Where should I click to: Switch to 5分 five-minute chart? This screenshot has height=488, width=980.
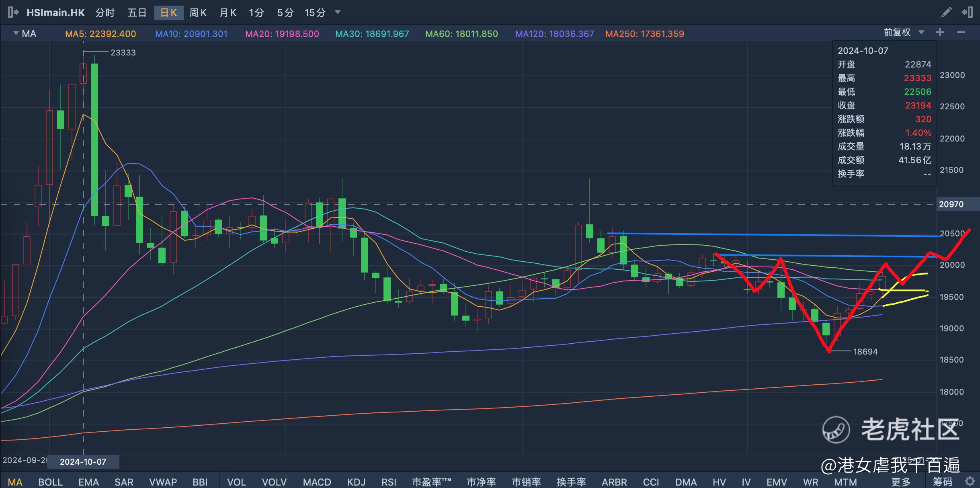coord(285,13)
